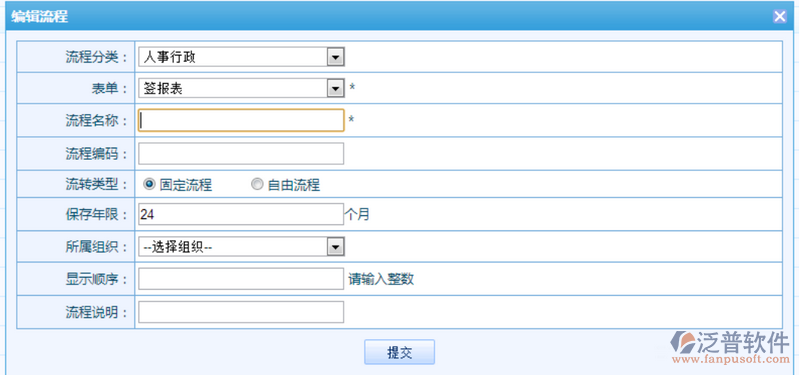The image size is (800, 375).
Task: Click the 显示顺序 input field
Action: click(x=241, y=279)
